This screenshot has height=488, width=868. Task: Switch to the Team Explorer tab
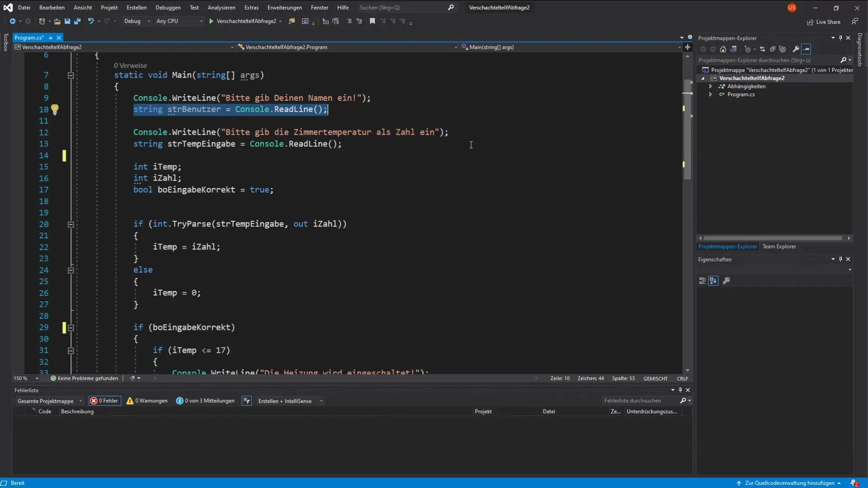tap(779, 247)
